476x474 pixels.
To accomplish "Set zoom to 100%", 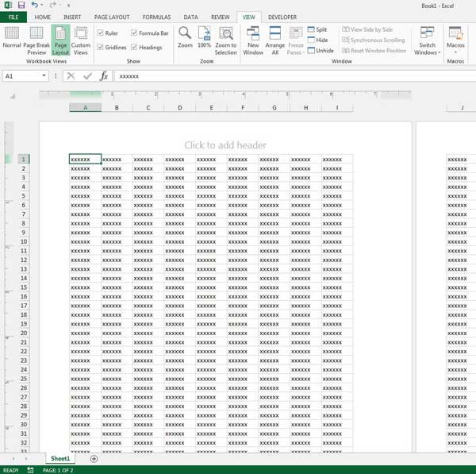I will coord(205,39).
